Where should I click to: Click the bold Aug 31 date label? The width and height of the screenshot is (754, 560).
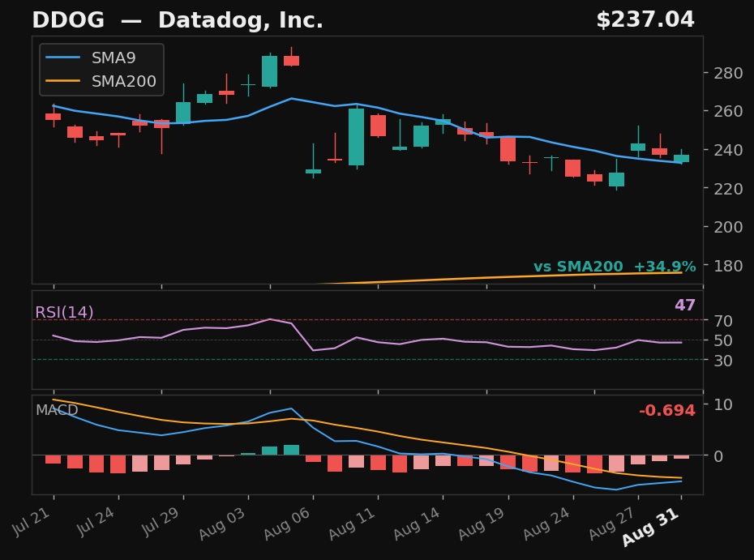click(651, 528)
